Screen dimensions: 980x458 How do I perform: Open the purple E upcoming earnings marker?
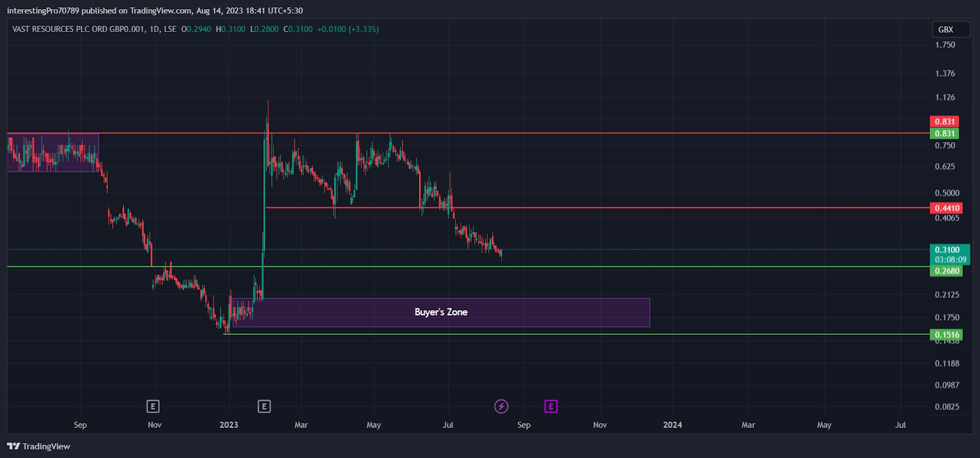[x=551, y=406]
